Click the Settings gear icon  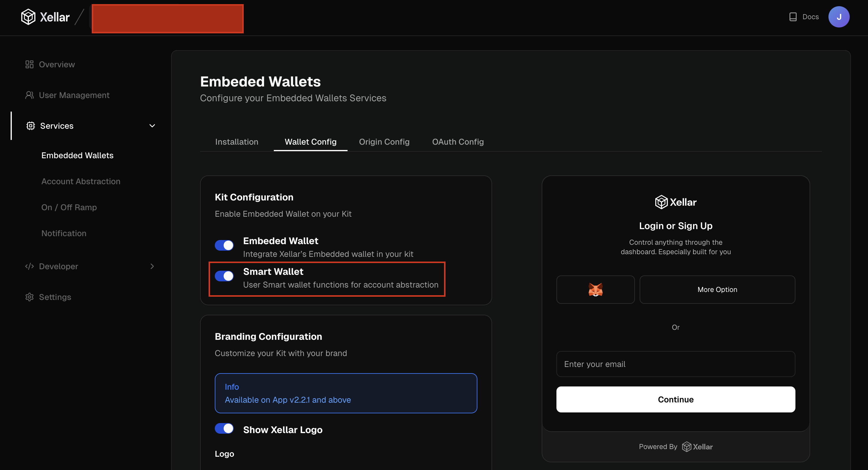pyautogui.click(x=29, y=297)
